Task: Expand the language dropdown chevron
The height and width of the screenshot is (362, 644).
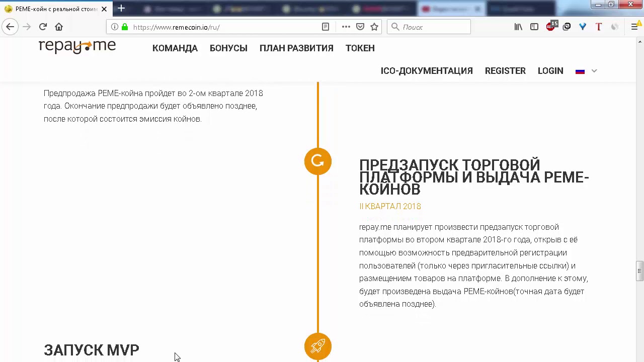Action: coord(594,71)
